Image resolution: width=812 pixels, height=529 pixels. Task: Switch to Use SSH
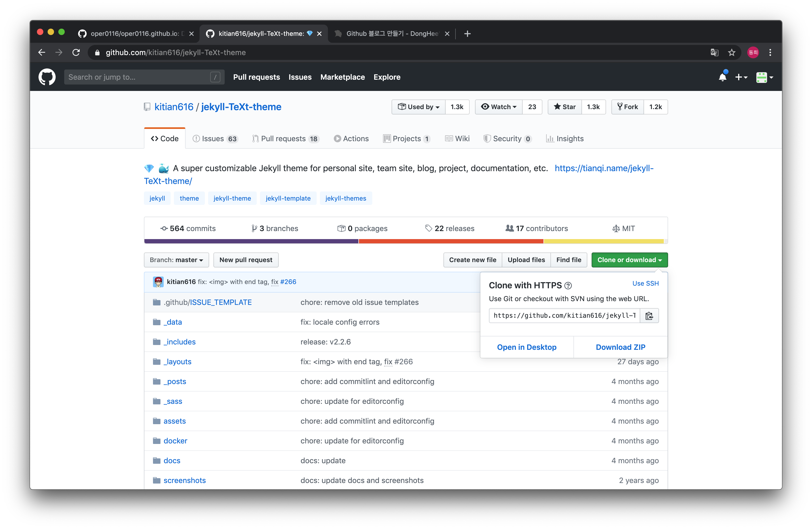[645, 284]
